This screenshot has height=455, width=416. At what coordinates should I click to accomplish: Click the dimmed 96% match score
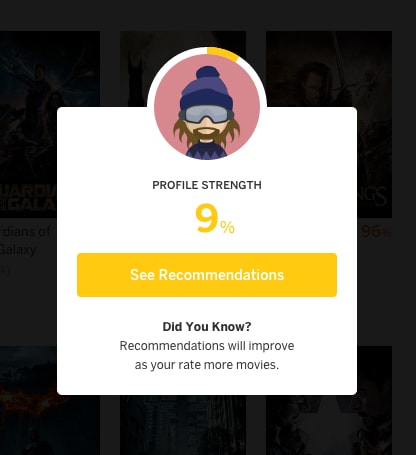coord(376,231)
